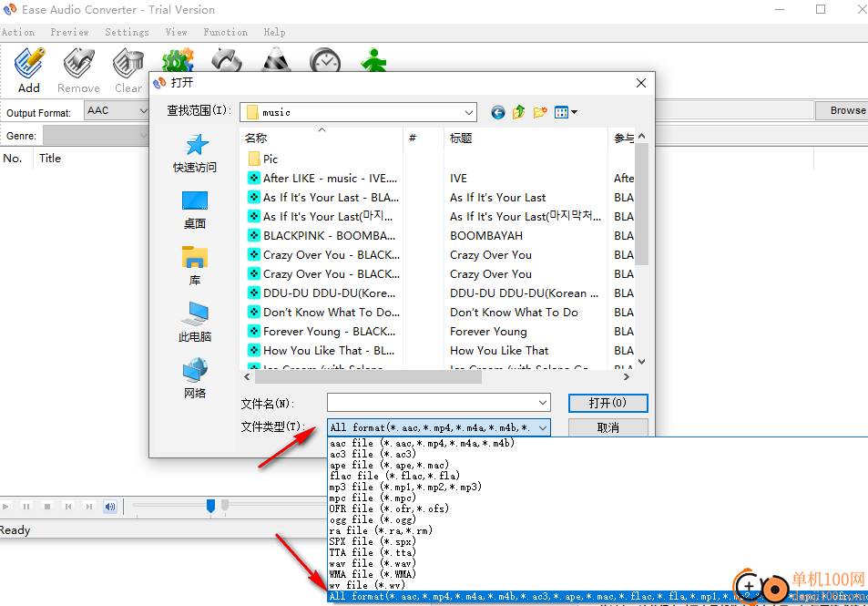Click the '#' column header
Viewport: 868px width, 606px height.
pos(424,138)
